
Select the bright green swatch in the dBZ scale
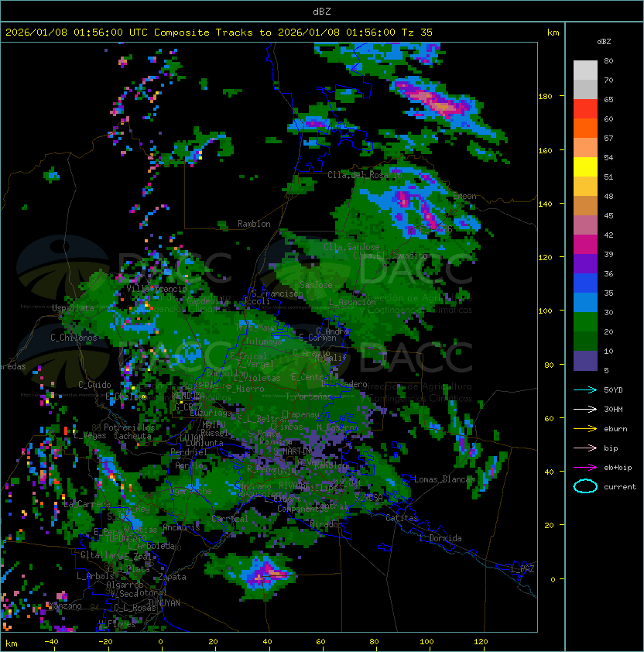[585, 322]
